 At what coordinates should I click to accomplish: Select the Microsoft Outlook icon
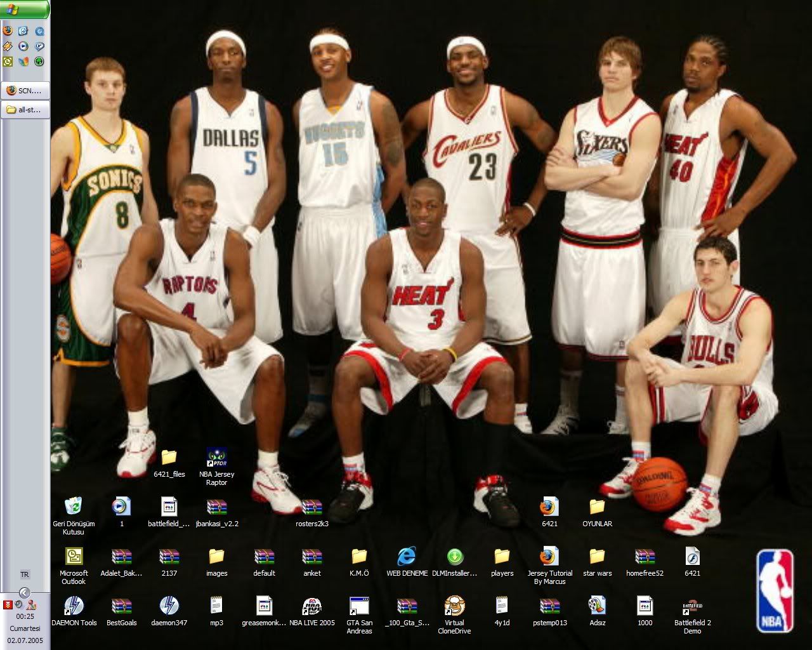point(74,566)
